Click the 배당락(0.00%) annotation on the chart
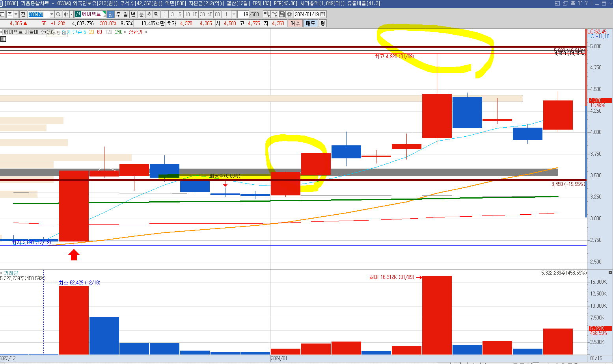613x364 pixels. 225,176
